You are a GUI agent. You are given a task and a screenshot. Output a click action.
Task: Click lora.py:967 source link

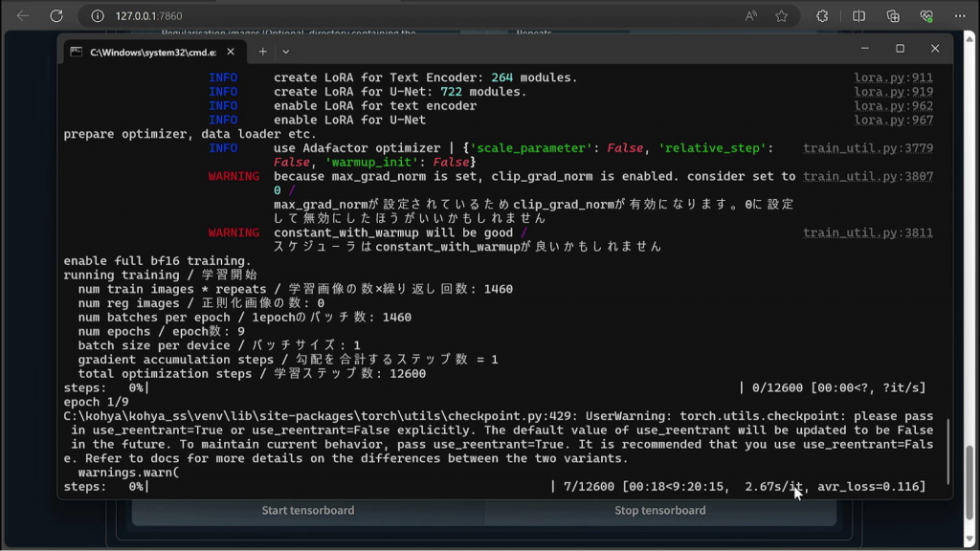[x=894, y=120]
